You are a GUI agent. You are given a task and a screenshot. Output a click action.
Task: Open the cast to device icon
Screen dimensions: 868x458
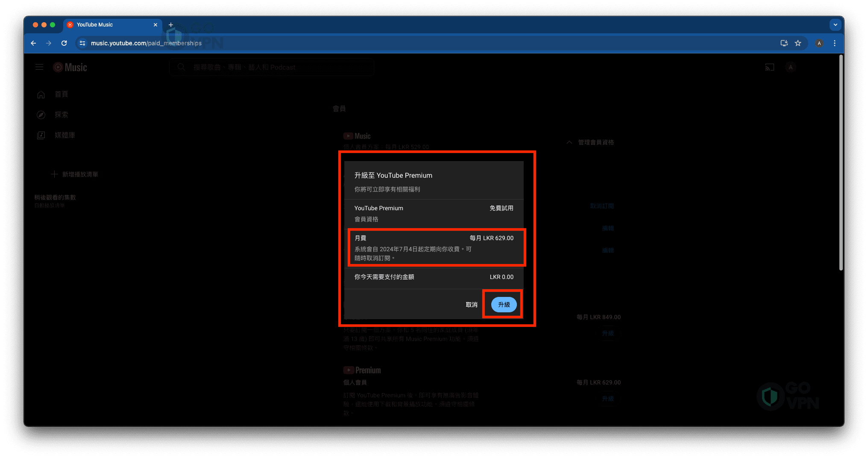(x=770, y=67)
